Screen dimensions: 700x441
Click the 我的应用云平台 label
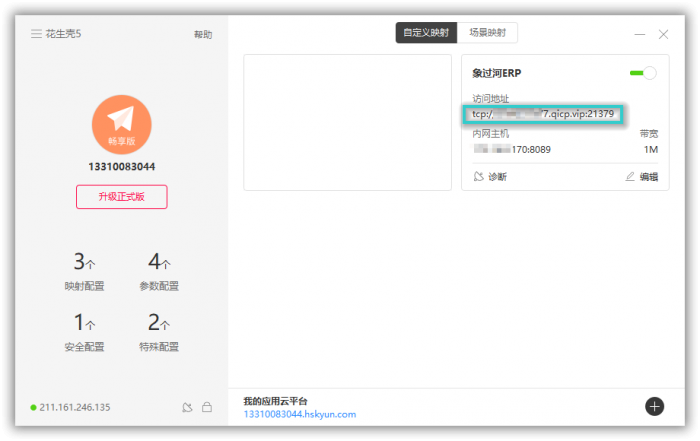click(275, 401)
